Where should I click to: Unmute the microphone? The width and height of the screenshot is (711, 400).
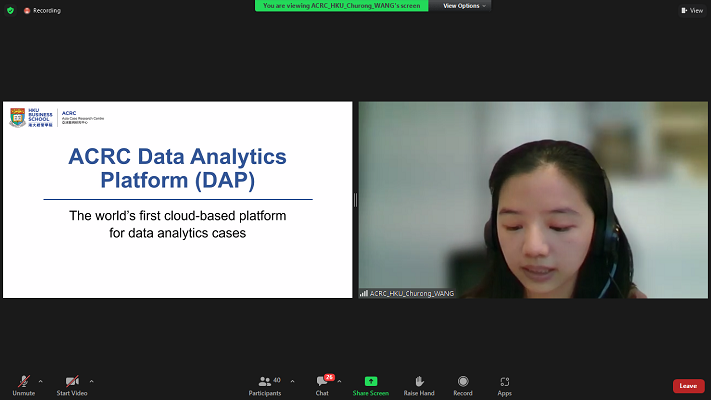pyautogui.click(x=24, y=385)
